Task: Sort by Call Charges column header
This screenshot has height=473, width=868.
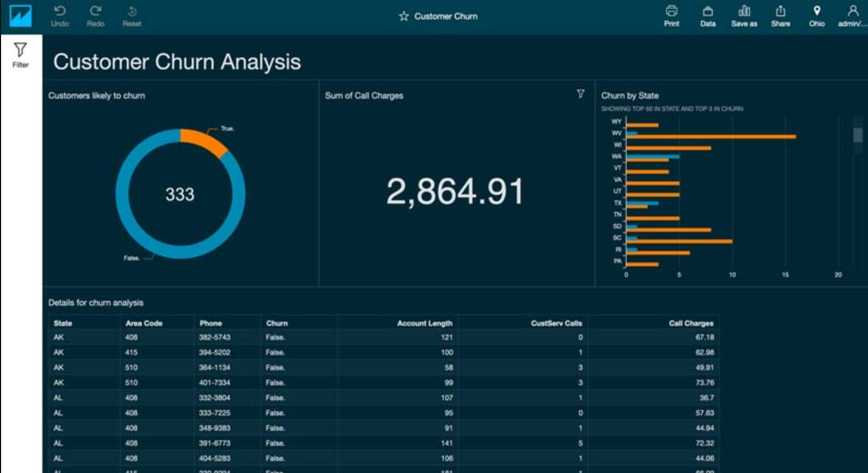Action: pyautogui.click(x=691, y=323)
